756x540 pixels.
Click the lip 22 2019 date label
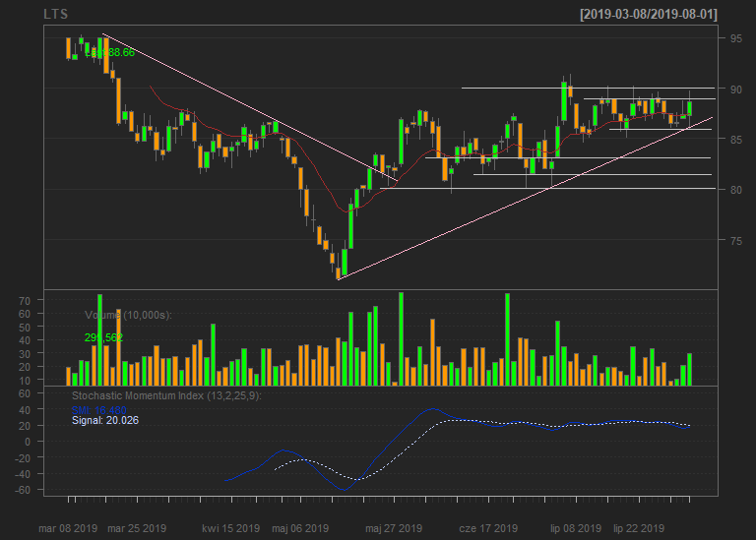click(639, 528)
